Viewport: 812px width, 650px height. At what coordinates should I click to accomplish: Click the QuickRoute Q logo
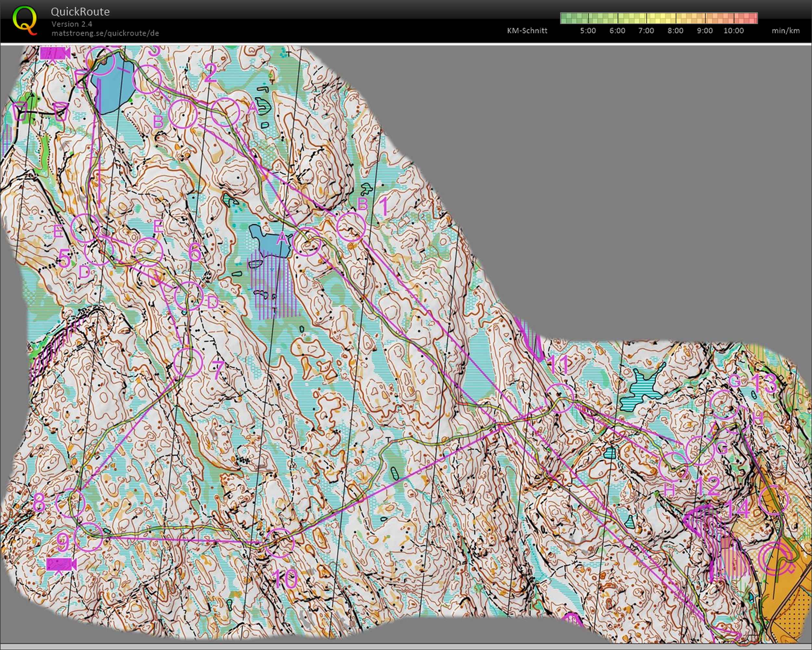[x=25, y=20]
